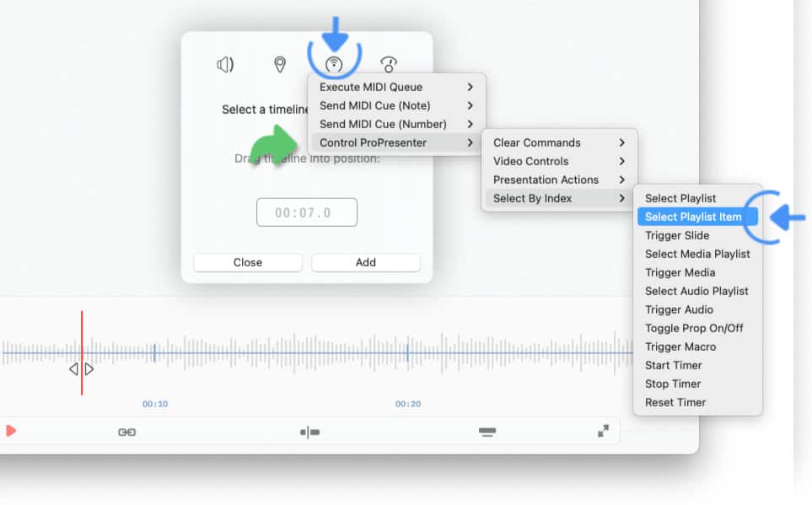Click the 00:10 timeline time label
Screen dimensions: 812x505
pos(155,404)
